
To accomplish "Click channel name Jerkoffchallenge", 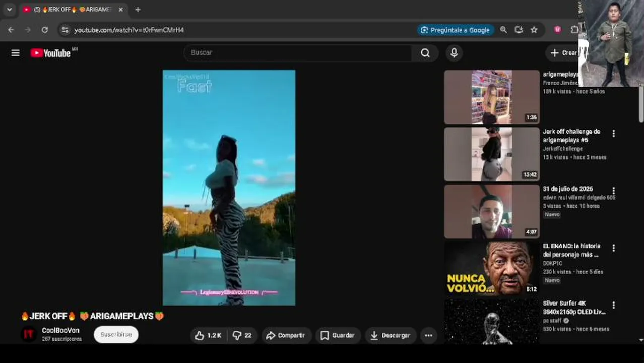I will pyautogui.click(x=562, y=149).
